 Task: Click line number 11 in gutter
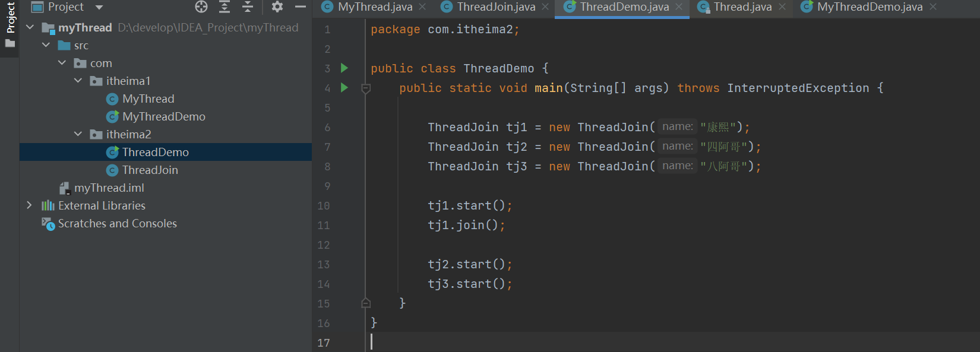(x=324, y=225)
